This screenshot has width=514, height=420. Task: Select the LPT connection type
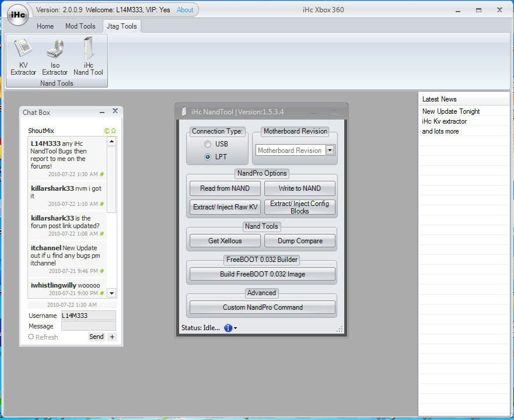(x=208, y=157)
